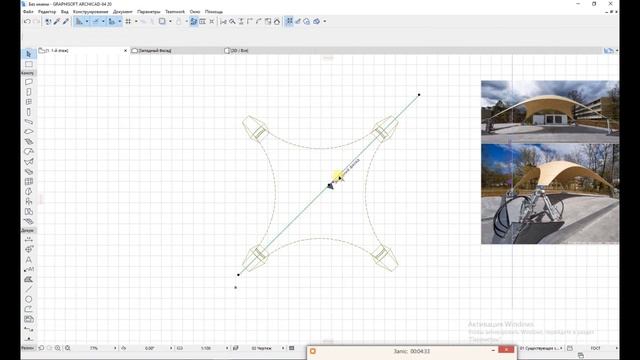Open the Конструирование menu

click(91, 12)
